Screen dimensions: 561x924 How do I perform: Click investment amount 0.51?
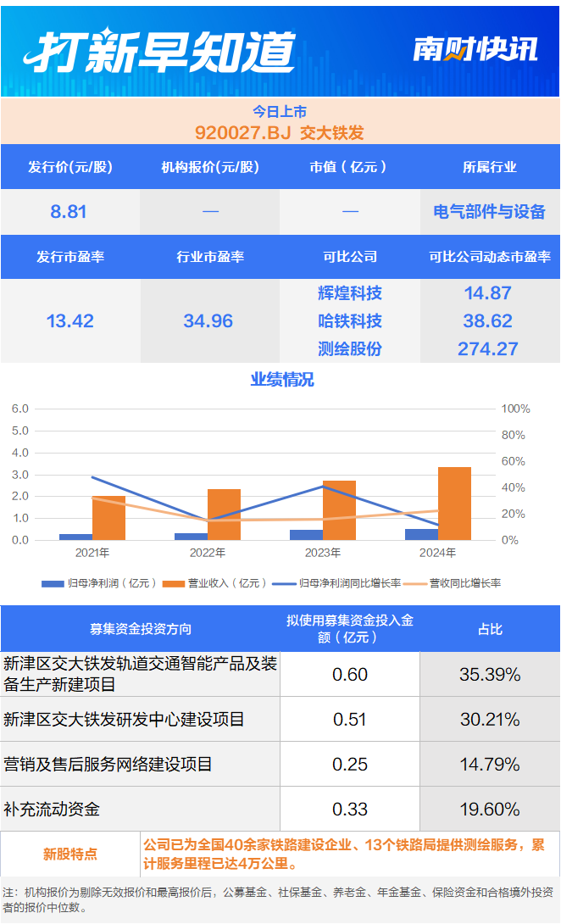(350, 720)
